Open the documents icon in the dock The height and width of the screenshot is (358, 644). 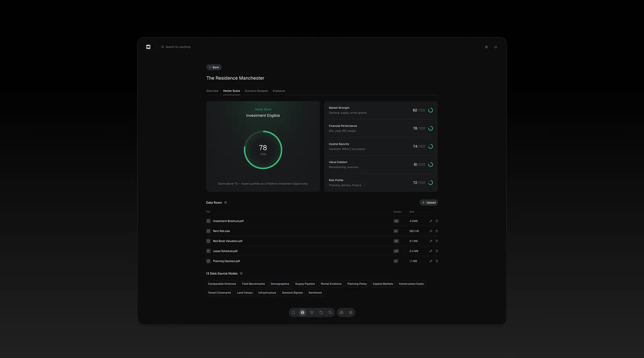click(x=321, y=312)
